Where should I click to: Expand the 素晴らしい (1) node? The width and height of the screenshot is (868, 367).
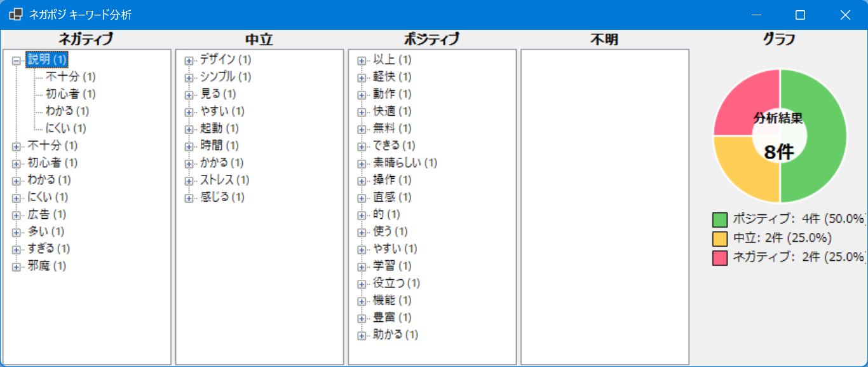pos(362,163)
